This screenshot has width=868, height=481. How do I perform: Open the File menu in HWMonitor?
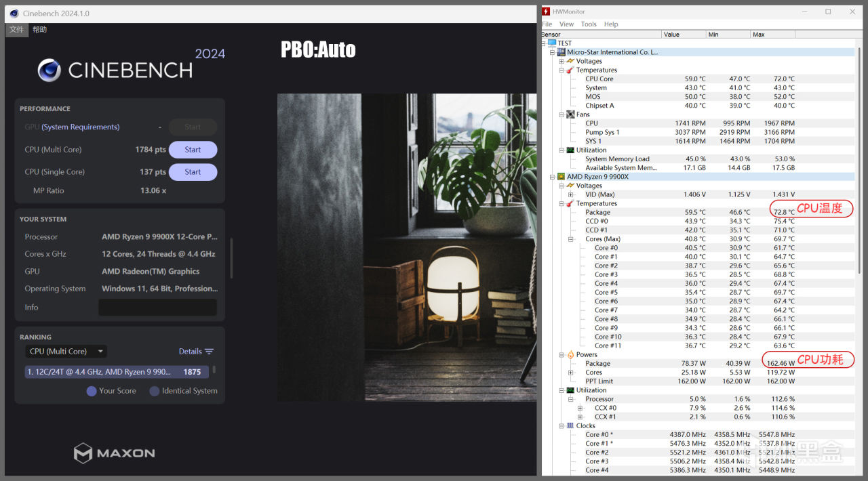[x=547, y=24]
